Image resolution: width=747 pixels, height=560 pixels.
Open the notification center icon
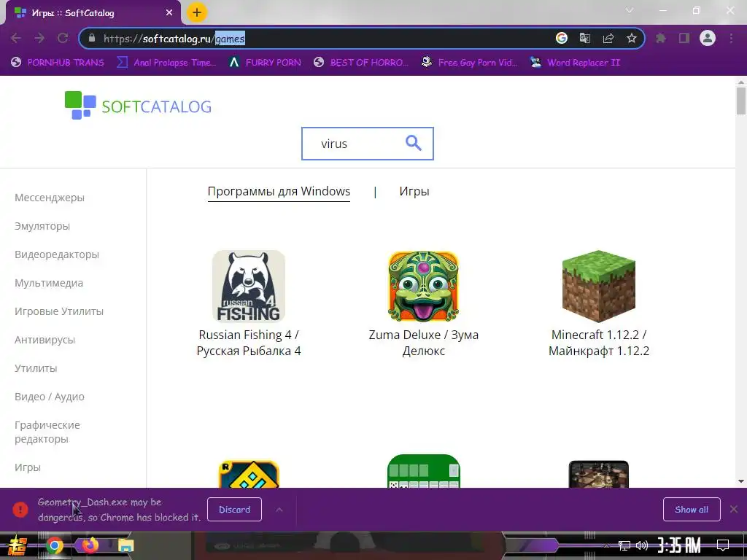coord(723,545)
